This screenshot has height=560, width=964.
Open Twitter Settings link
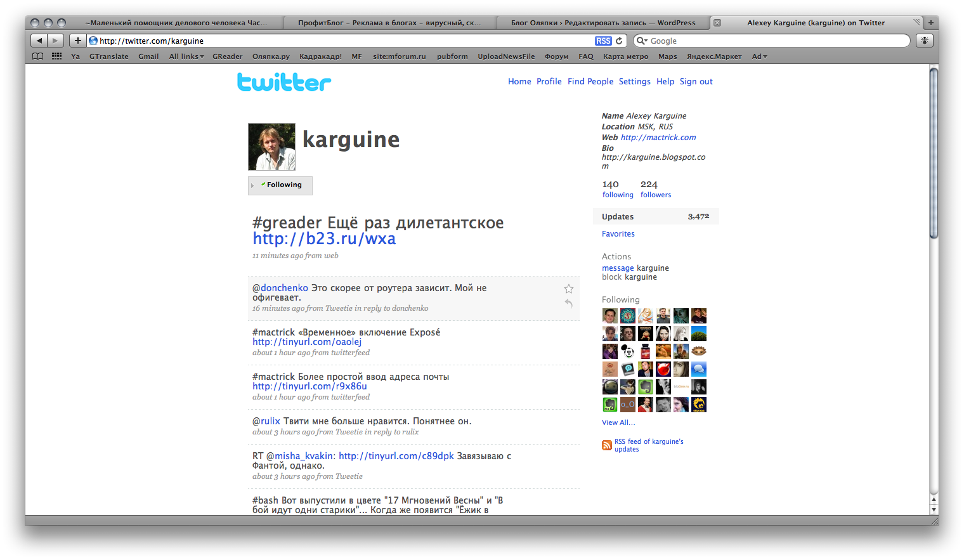click(x=635, y=82)
